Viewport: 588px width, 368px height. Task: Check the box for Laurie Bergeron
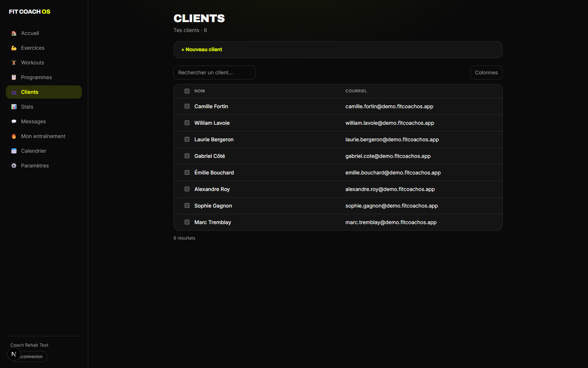pyautogui.click(x=187, y=139)
